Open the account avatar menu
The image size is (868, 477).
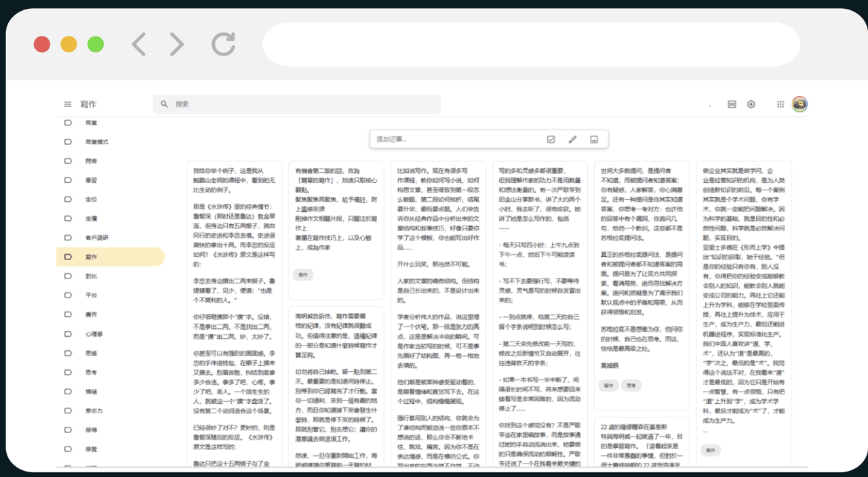tap(800, 104)
